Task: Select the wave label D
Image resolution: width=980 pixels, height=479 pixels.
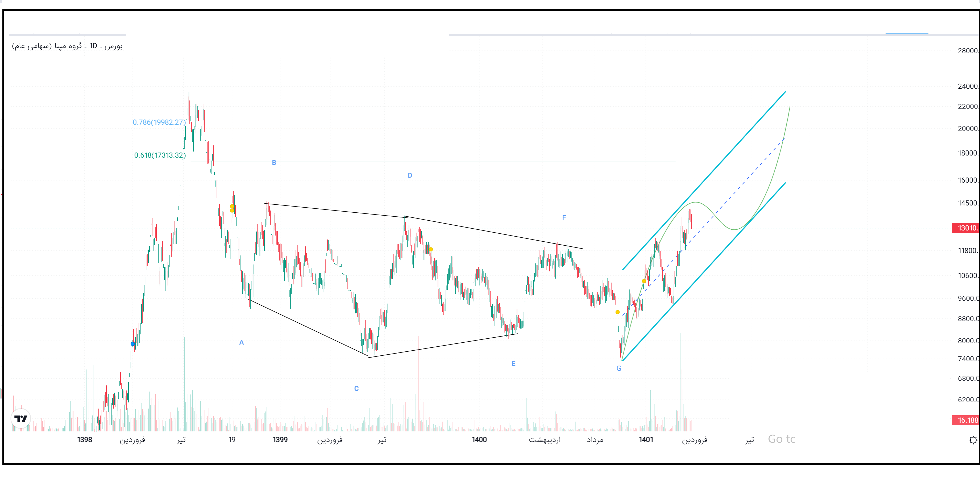Action: [x=410, y=175]
